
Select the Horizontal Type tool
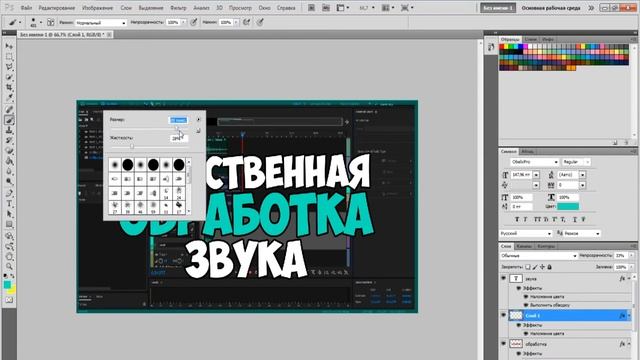[9, 203]
